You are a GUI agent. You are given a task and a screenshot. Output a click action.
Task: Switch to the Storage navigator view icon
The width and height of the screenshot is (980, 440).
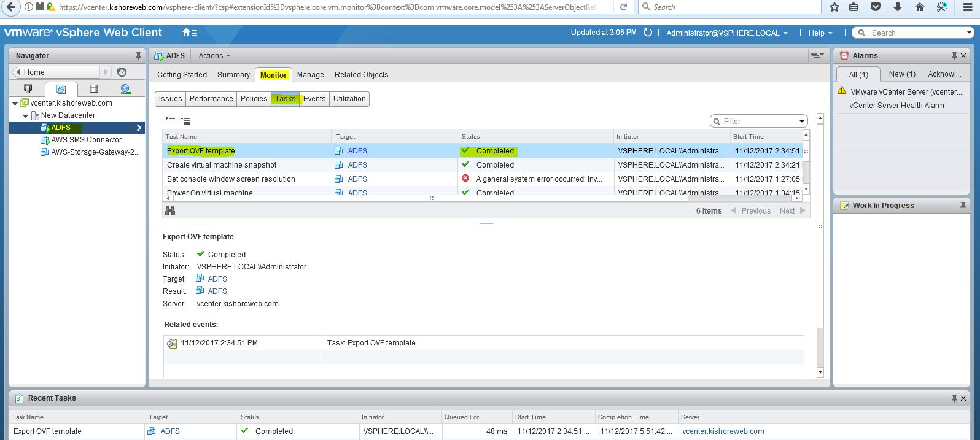pyautogui.click(x=93, y=89)
